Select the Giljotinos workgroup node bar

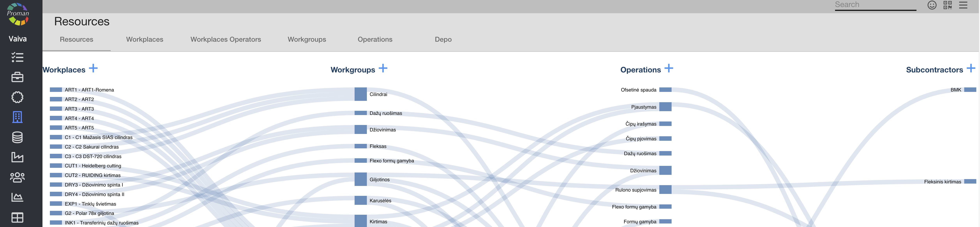click(360, 179)
